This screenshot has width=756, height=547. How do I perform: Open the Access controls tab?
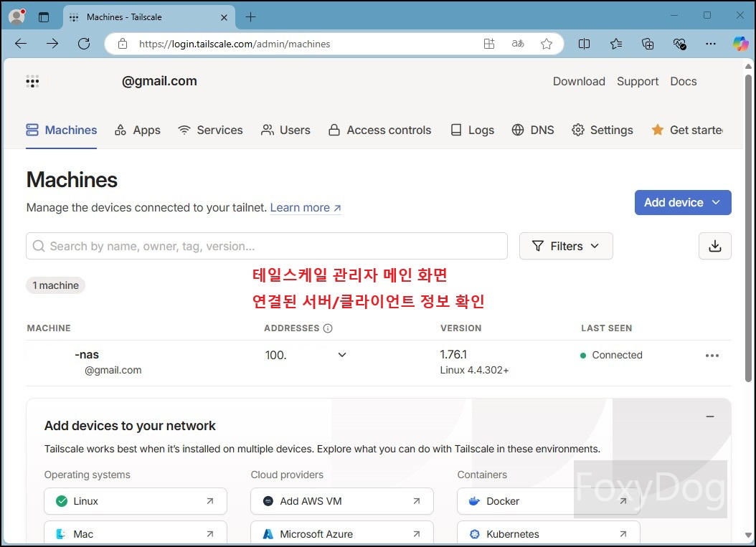click(379, 130)
